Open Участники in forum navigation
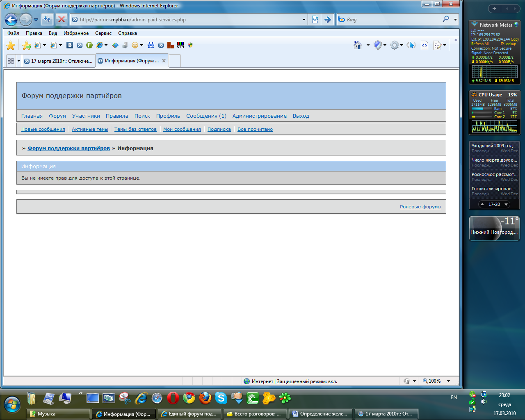525x420 pixels. coord(86,116)
